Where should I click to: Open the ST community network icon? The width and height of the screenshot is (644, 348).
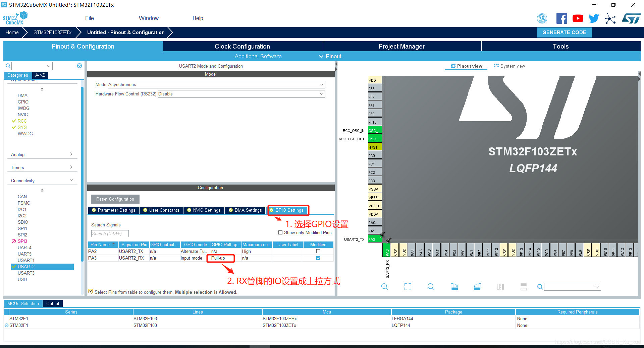click(x=610, y=18)
